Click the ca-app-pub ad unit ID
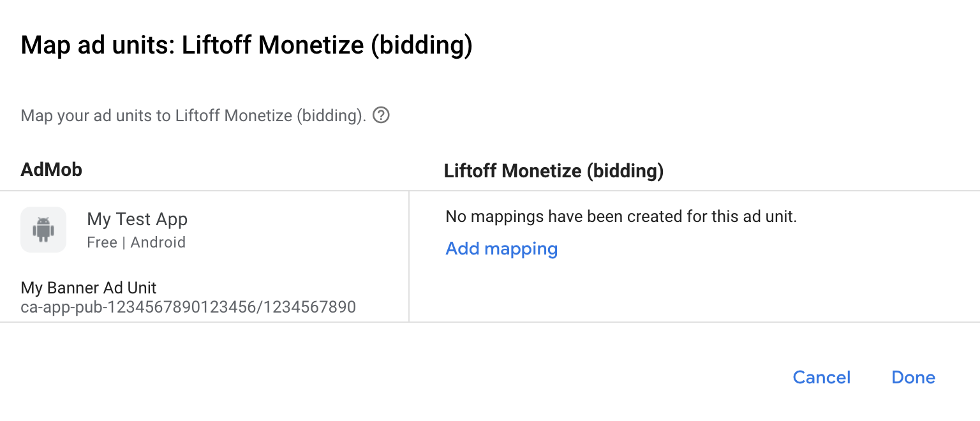The image size is (980, 421). click(188, 307)
